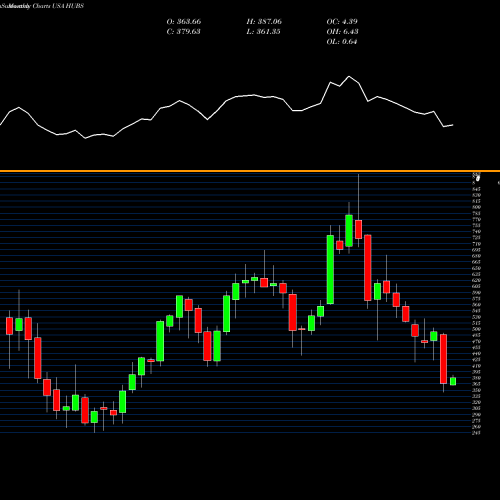500x500 pixels.
Task: Click the 650 price axis label
Action: pos(476,268)
